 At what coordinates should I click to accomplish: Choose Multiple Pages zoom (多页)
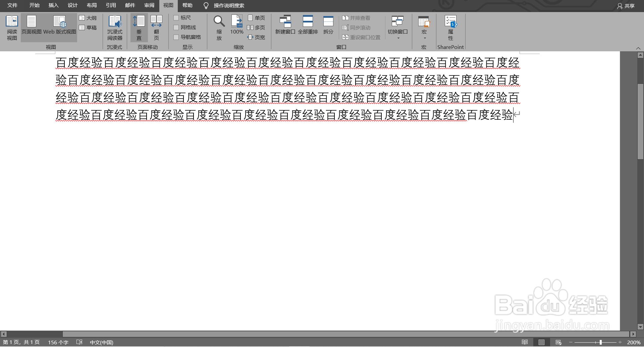[x=256, y=27]
